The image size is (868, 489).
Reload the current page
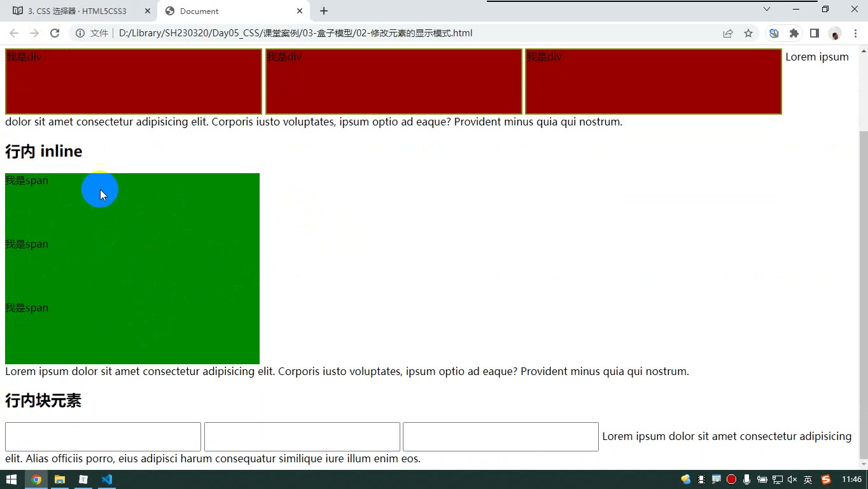55,33
